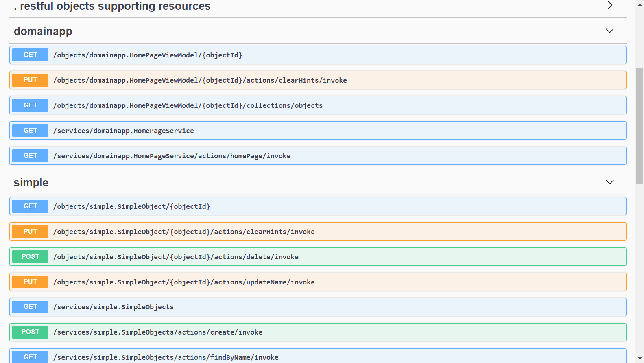Open PUT SimpleObject updateName invoke endpoint
This screenshot has width=644, height=363.
point(184,282)
